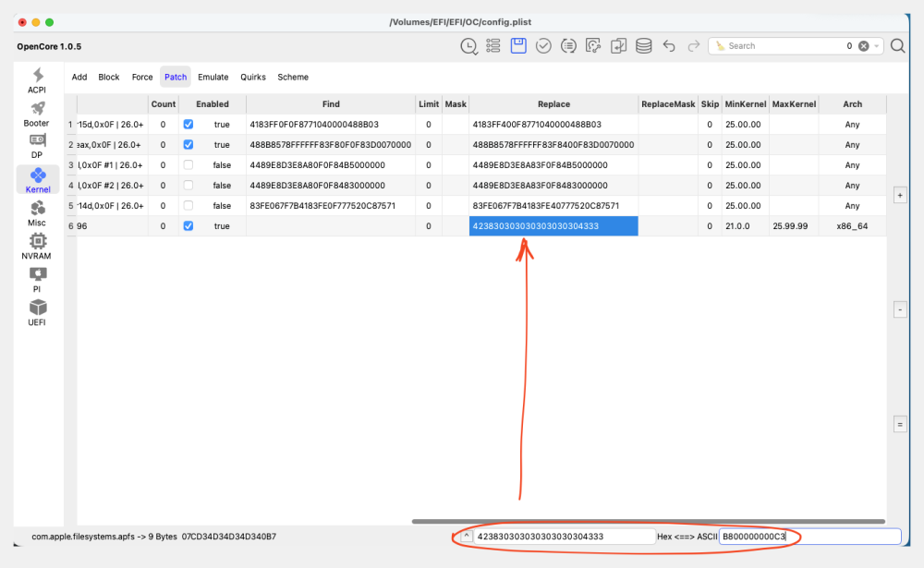924x568 pixels.
Task: Open the UEFI section in sidebar
Action: point(37,313)
